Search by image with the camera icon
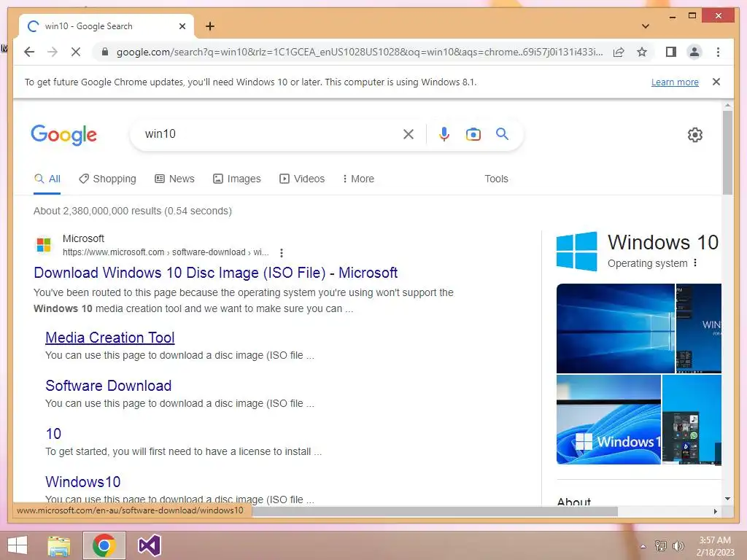The image size is (747, 560). click(473, 134)
